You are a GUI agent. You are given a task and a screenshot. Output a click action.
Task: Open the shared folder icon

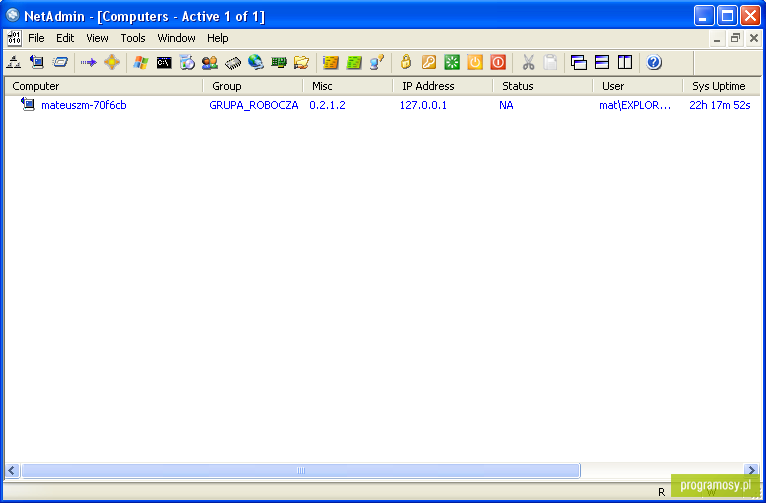click(x=302, y=63)
